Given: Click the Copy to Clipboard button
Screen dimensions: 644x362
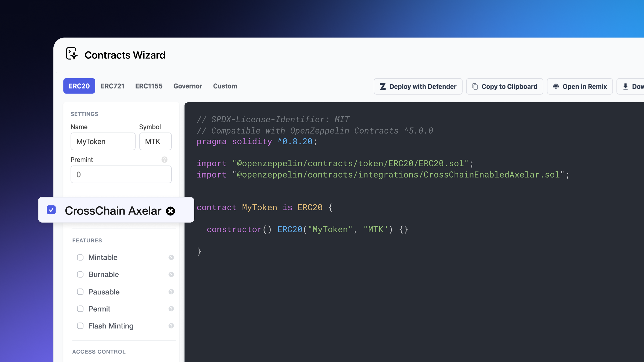Looking at the screenshot, I should [x=504, y=86].
